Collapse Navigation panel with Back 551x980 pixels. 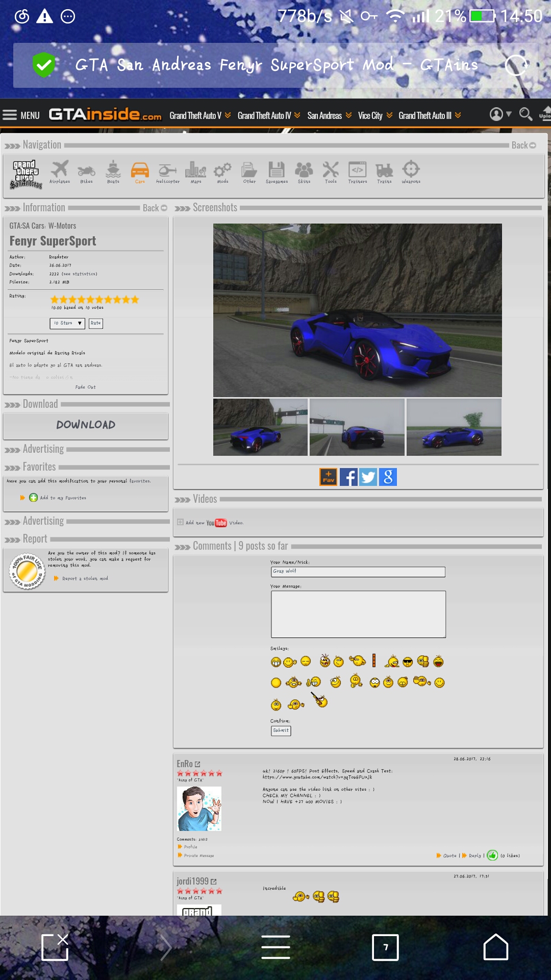(524, 145)
